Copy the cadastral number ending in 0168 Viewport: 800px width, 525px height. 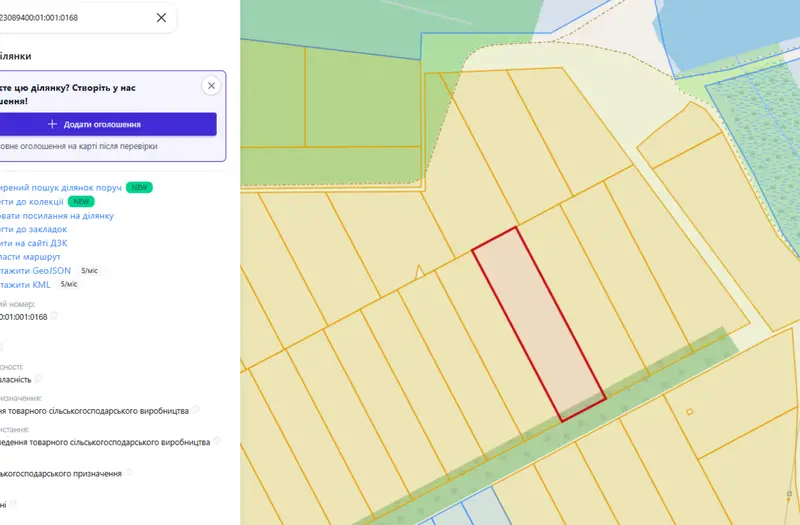coord(54,316)
